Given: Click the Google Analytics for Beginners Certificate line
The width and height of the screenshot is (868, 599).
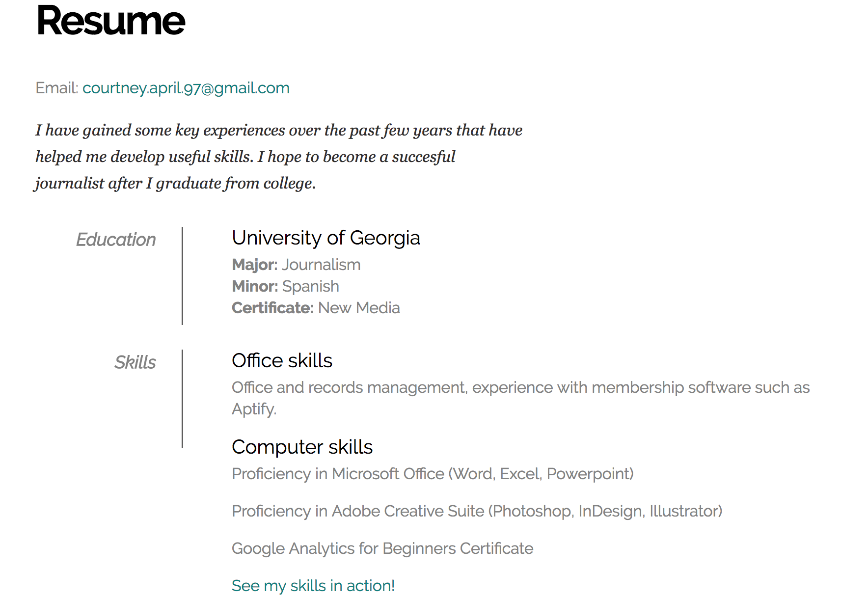Looking at the screenshot, I should tap(382, 548).
